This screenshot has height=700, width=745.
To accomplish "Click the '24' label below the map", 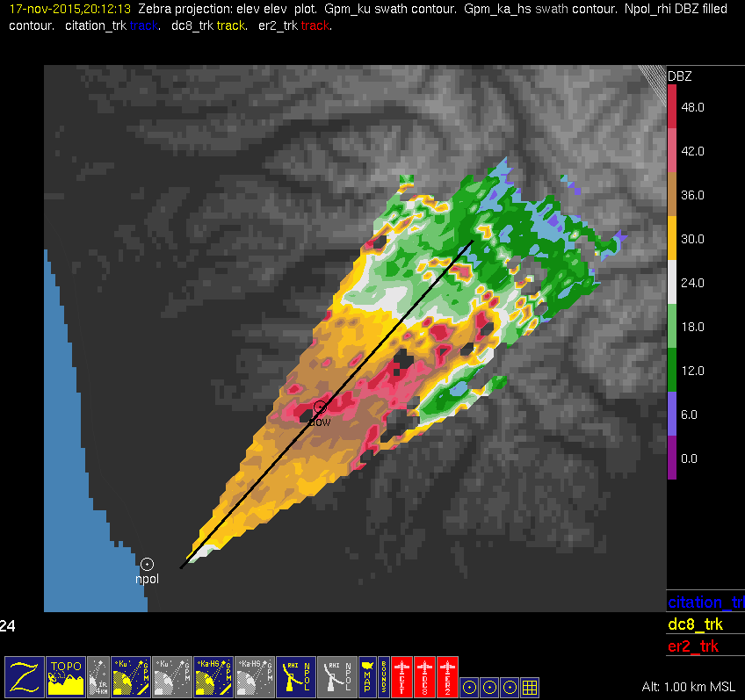I will [8, 626].
